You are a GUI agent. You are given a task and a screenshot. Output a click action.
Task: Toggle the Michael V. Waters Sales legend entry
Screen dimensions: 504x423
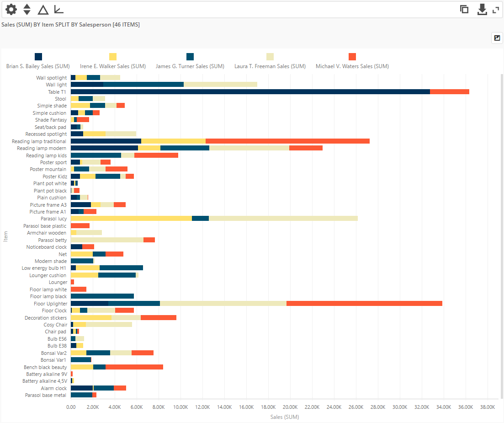pyautogui.click(x=352, y=66)
